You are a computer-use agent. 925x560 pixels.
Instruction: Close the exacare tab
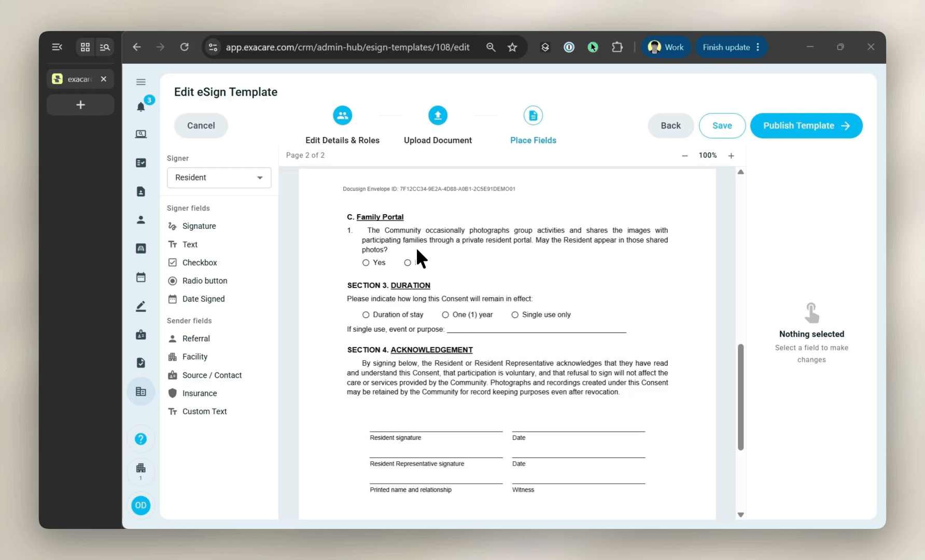coord(104,79)
